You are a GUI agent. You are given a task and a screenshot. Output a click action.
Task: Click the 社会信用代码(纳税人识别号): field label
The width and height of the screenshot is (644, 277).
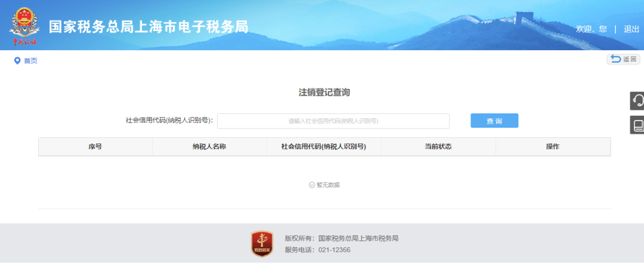tap(169, 121)
